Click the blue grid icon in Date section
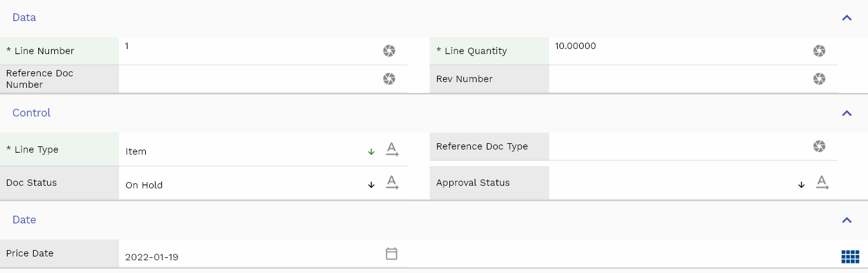The height and width of the screenshot is (273, 868). coord(850,256)
